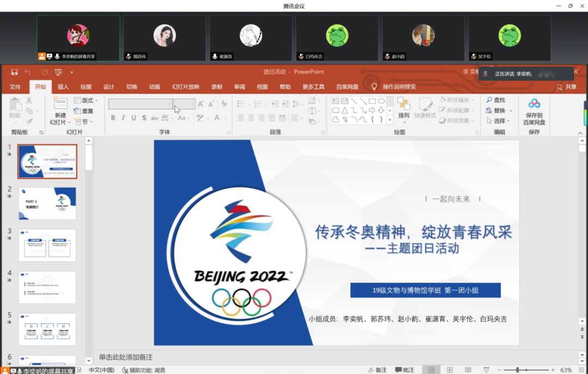Screen dimensions: 588x374
Task: Select slide 2 thumbnail in slide panel
Action: [47, 203]
